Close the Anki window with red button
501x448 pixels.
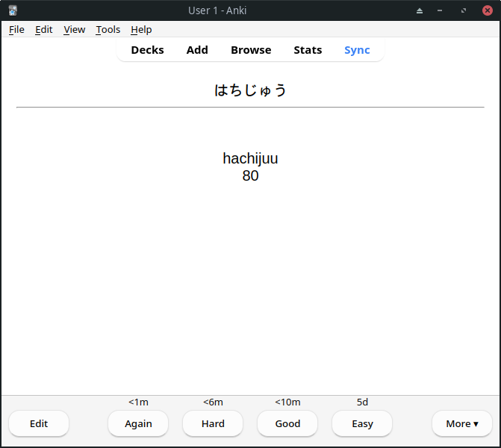pos(488,10)
